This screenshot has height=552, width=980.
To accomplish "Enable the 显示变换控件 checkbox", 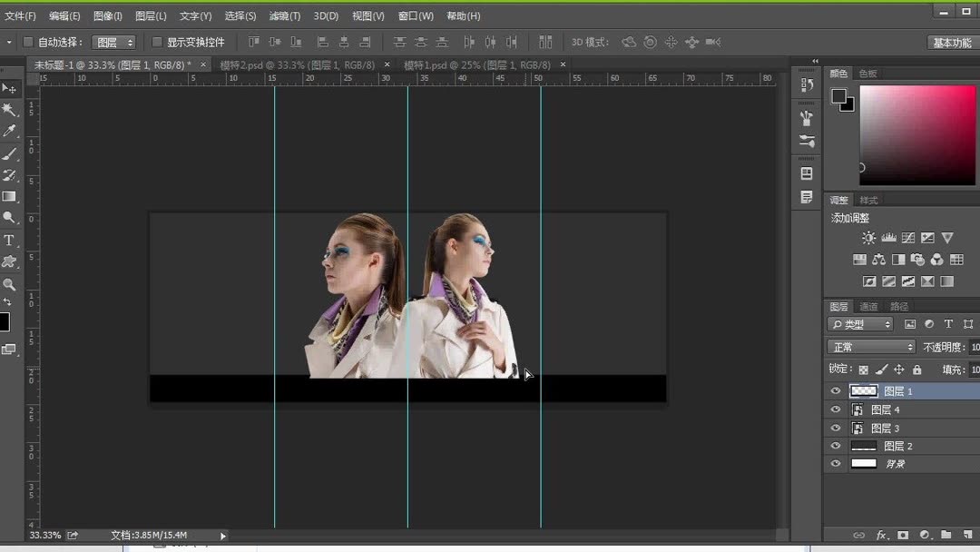I will [157, 42].
